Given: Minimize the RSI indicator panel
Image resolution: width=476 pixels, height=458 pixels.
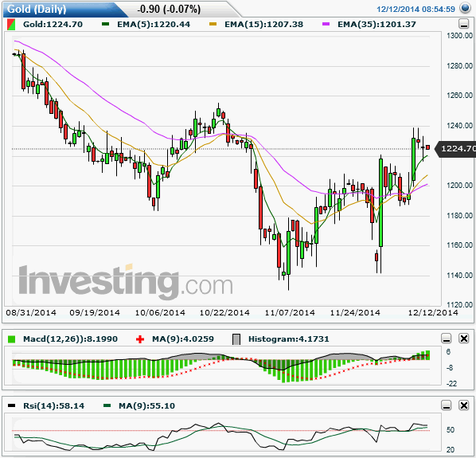Looking at the screenshot, I should tap(447, 405).
